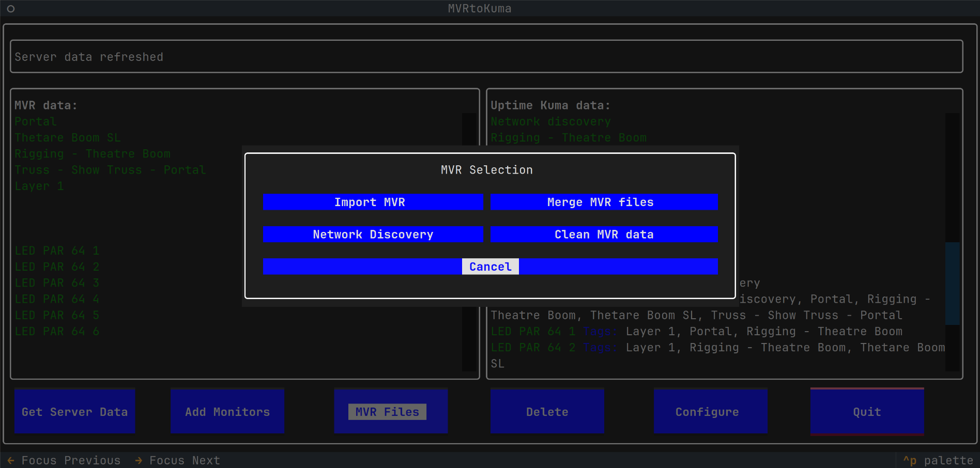The width and height of the screenshot is (980, 468).
Task: Click the MVR data: heading
Action: click(x=46, y=105)
